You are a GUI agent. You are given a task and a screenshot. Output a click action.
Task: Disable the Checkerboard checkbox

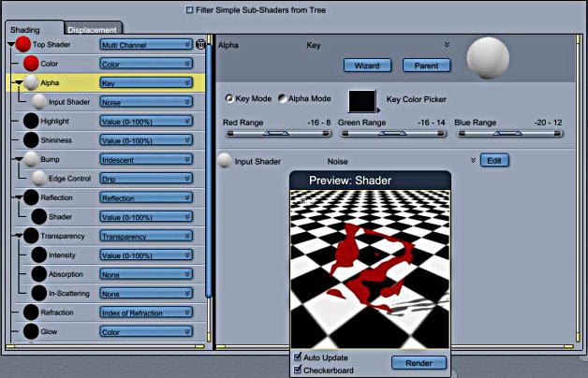click(x=298, y=370)
